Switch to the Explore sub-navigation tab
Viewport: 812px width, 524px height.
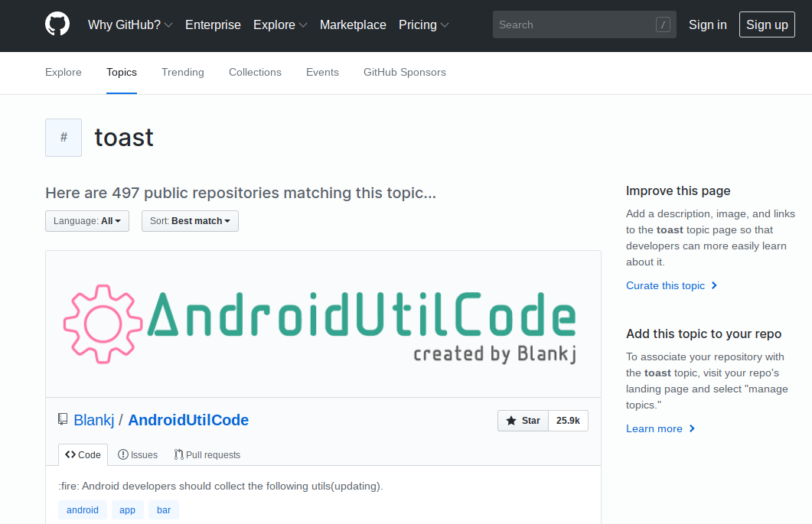click(x=64, y=73)
